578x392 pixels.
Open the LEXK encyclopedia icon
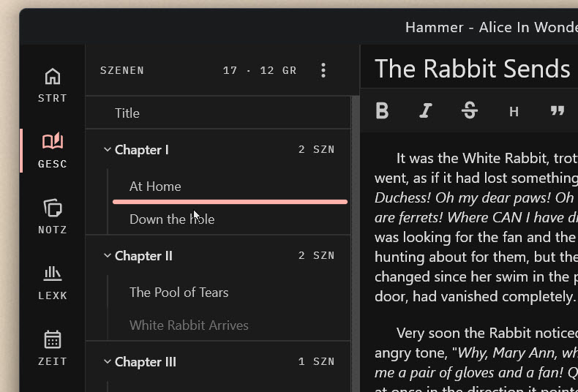pos(53,282)
